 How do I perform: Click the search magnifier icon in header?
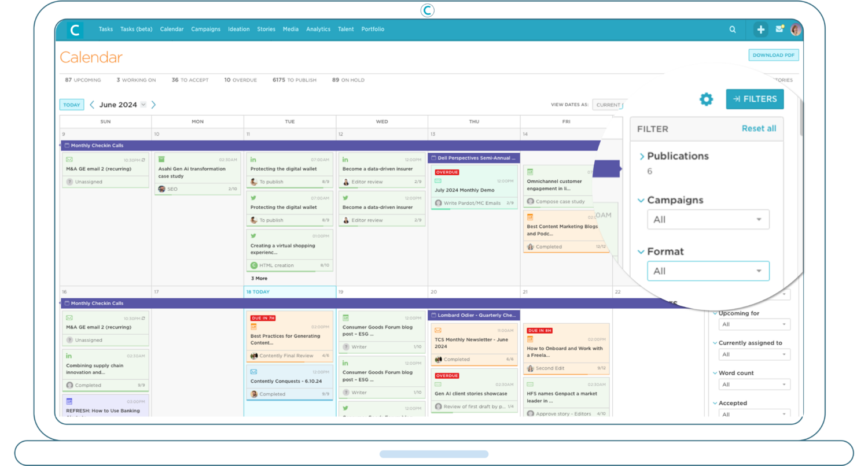(733, 29)
